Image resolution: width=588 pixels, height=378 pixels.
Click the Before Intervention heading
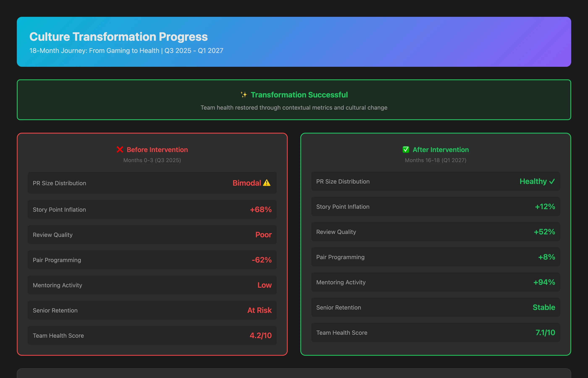(157, 150)
